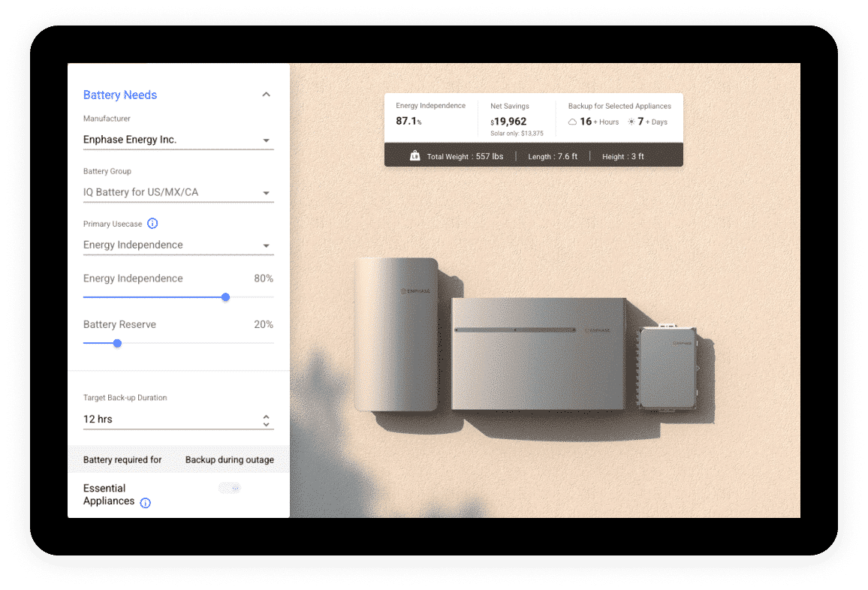This screenshot has height=590, width=868.
Task: Click the Primary Usecase info icon
Action: (x=152, y=224)
